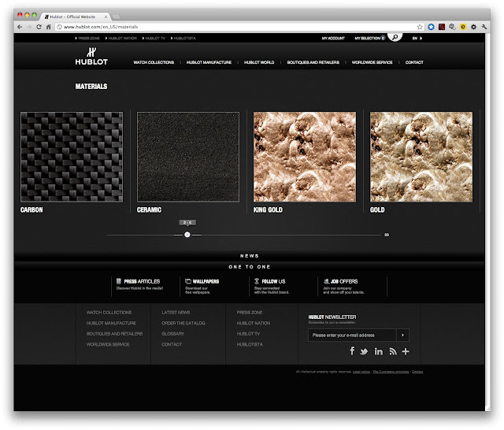Open the Chrome wrench menu
Viewport: 504px width, 430px height.
tap(484, 27)
